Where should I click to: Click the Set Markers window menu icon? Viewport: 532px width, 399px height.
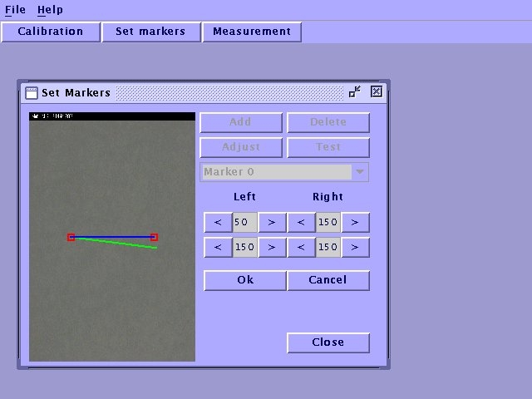pos(32,92)
